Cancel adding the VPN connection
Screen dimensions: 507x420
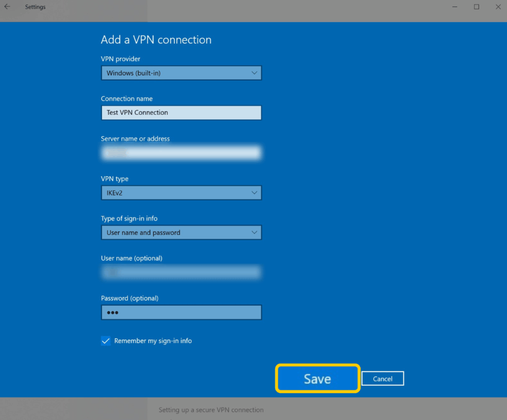click(x=383, y=379)
